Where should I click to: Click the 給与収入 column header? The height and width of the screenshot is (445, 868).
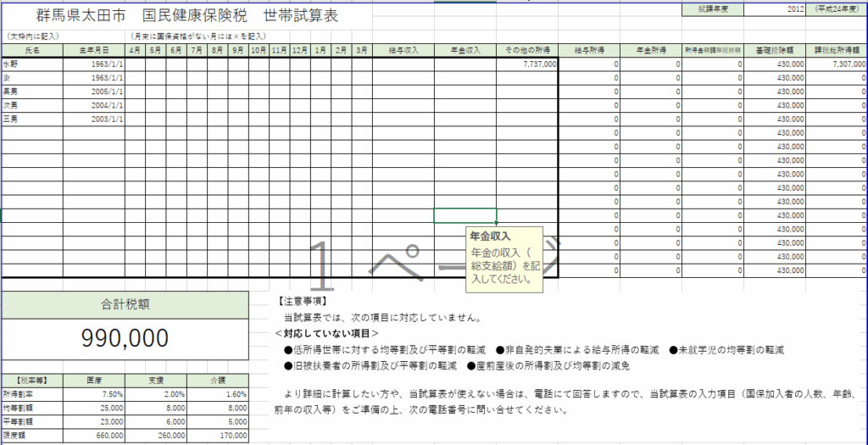(403, 50)
